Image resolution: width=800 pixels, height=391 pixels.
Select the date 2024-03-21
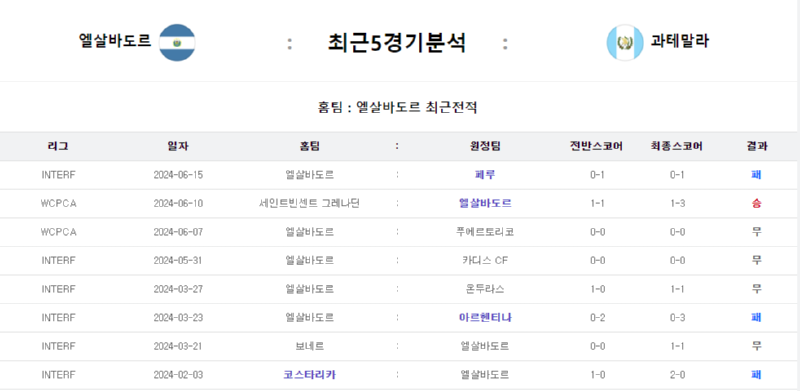pos(178,347)
